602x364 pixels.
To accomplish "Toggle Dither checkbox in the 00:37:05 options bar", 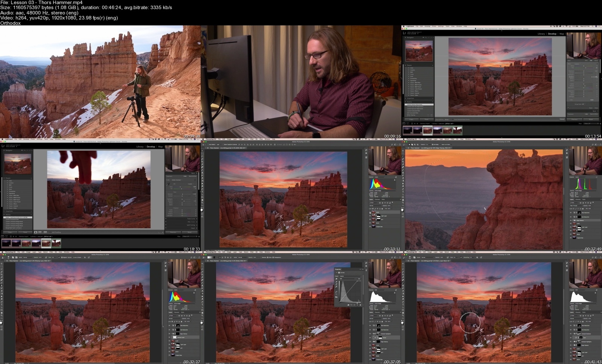I will (268, 258).
